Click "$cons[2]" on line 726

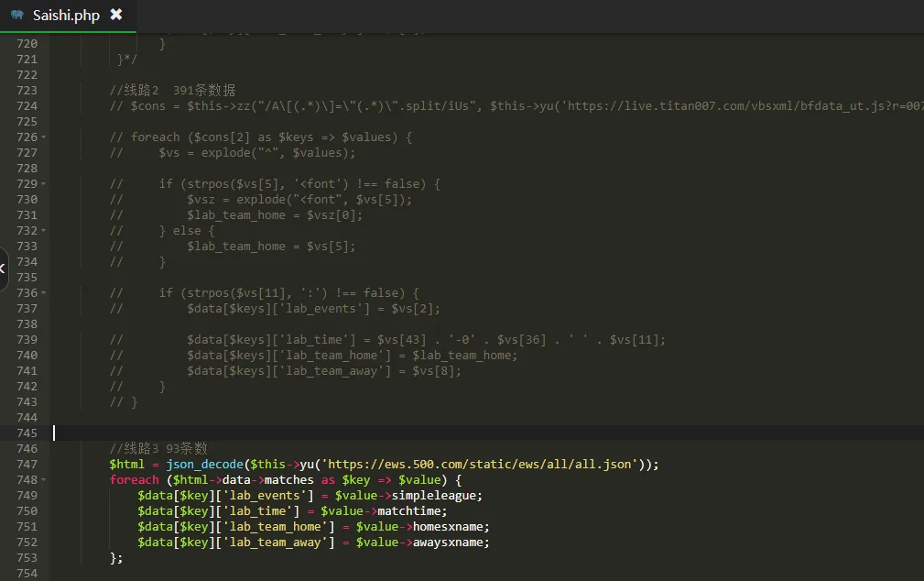tap(223, 137)
